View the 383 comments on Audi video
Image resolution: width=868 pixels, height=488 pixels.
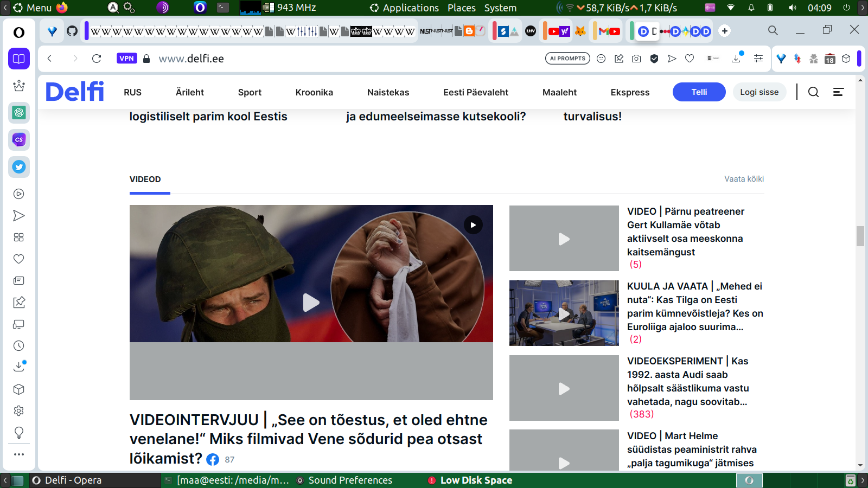[642, 414]
